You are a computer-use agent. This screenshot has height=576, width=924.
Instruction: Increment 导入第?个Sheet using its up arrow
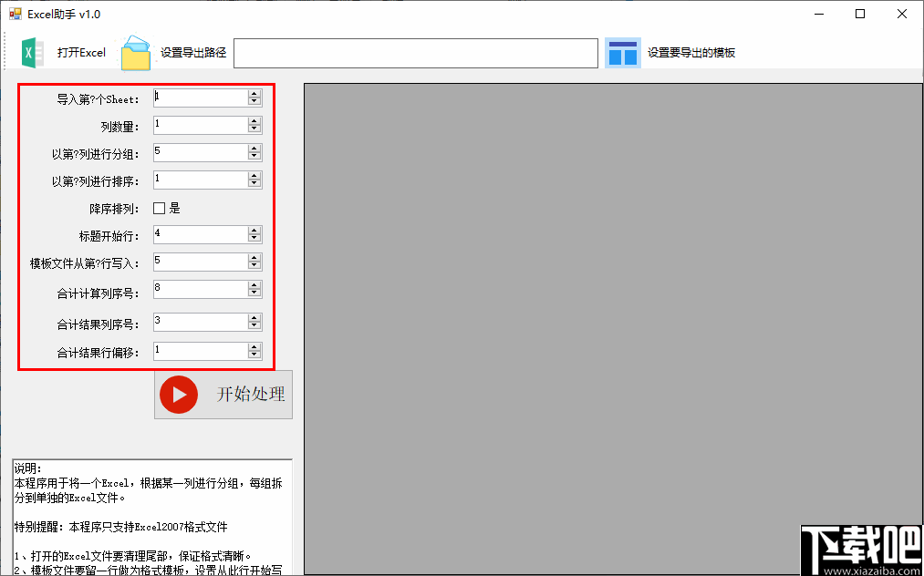pos(254,93)
